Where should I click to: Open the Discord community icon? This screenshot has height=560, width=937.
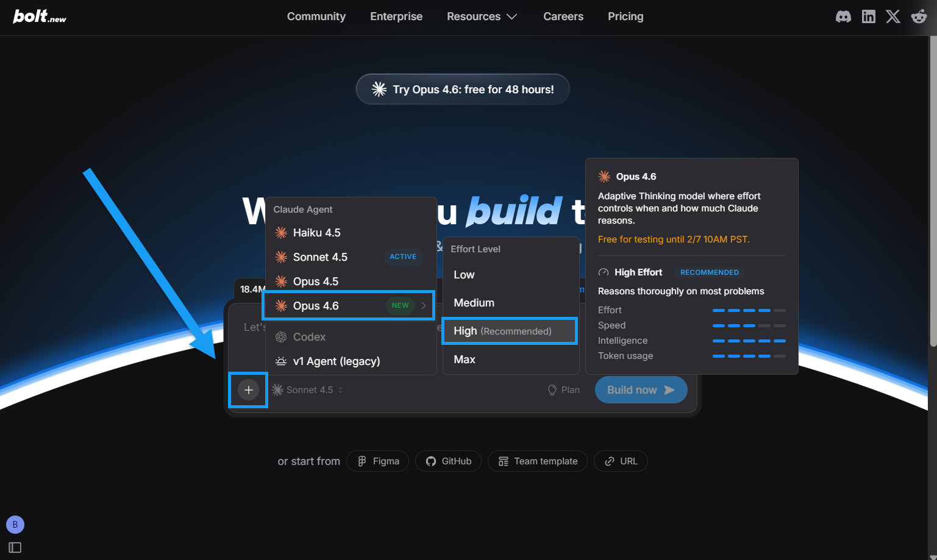click(843, 16)
